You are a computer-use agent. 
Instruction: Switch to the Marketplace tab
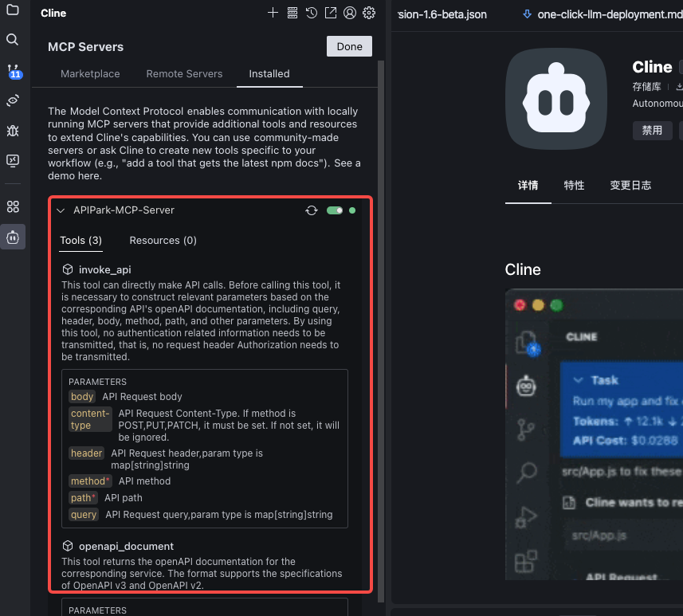pyautogui.click(x=90, y=74)
